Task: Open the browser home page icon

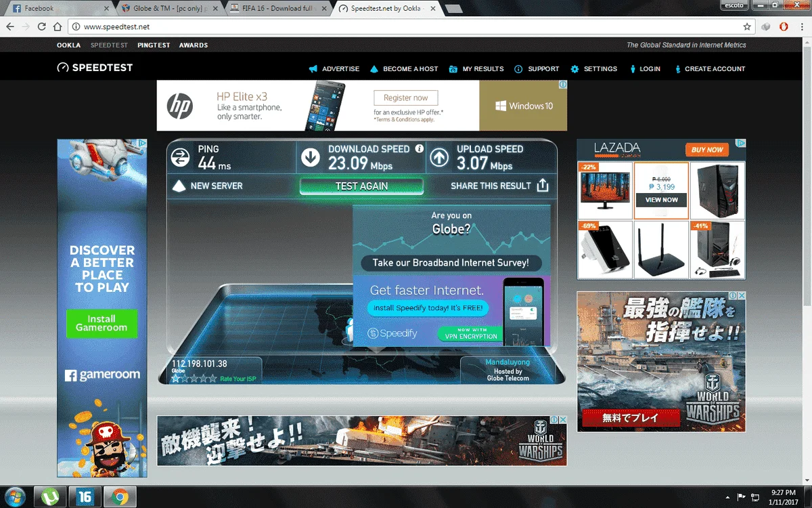Action: point(58,26)
